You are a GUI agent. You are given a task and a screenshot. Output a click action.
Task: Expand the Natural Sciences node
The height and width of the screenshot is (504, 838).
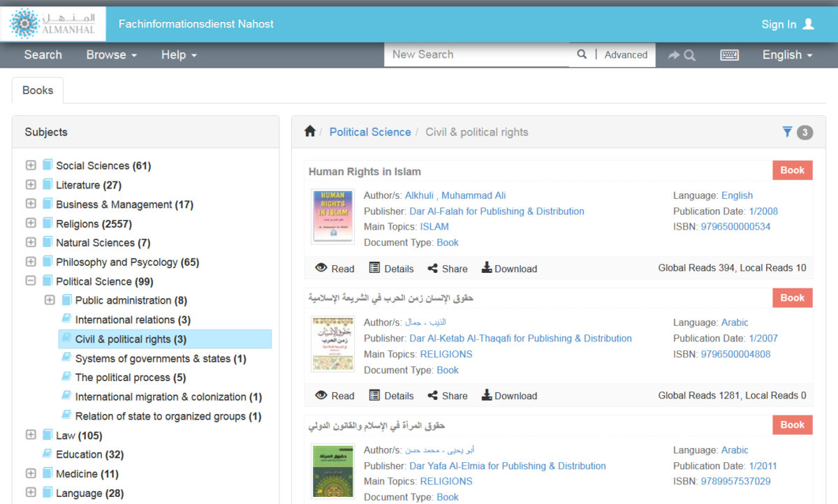coord(31,242)
